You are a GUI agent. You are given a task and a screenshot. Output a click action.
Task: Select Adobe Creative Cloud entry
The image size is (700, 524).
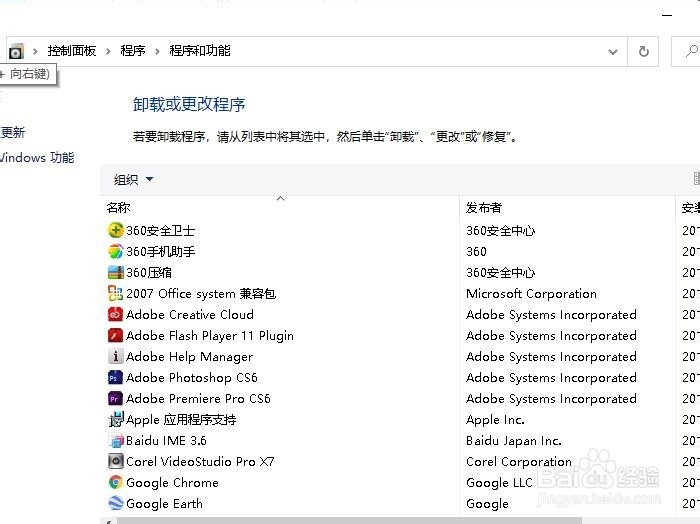point(190,315)
